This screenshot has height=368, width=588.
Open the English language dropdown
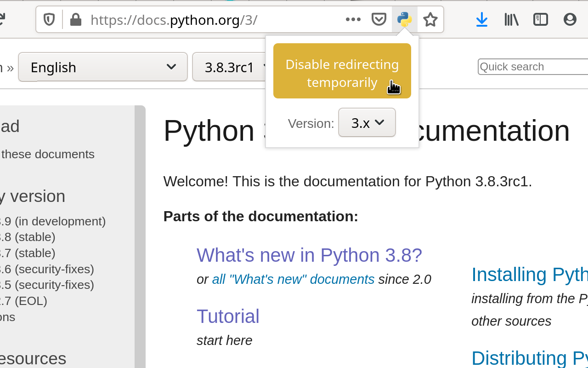point(103,67)
